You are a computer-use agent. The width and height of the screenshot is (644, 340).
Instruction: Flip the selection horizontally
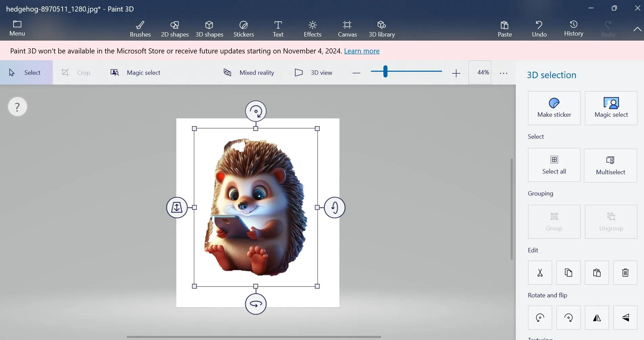(597, 317)
